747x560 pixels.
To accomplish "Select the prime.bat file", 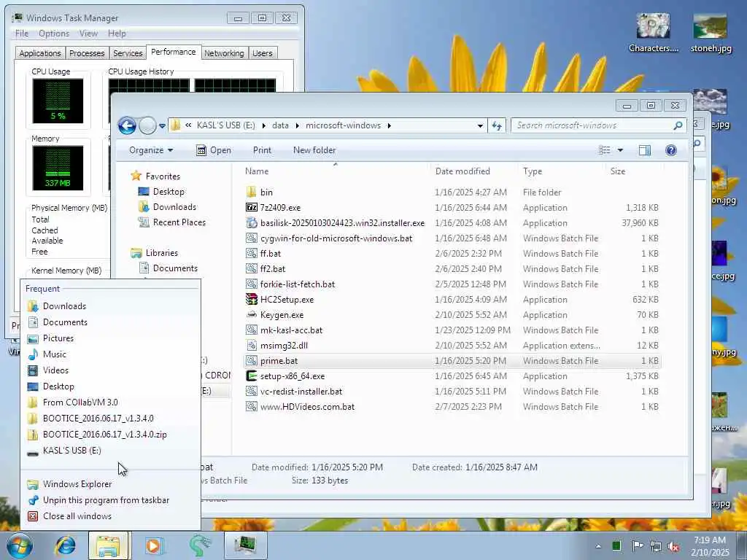I will tap(279, 360).
